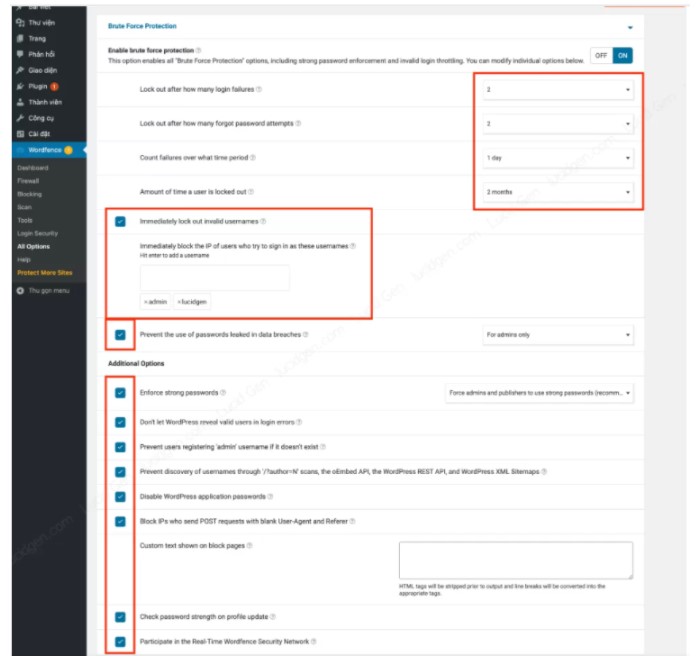699x663 pixels.
Task: Click the Thành viên users icon
Action: coord(20,102)
